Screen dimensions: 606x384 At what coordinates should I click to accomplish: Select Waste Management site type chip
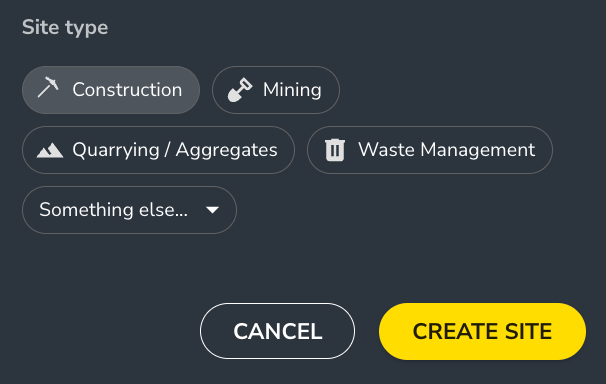coord(430,150)
